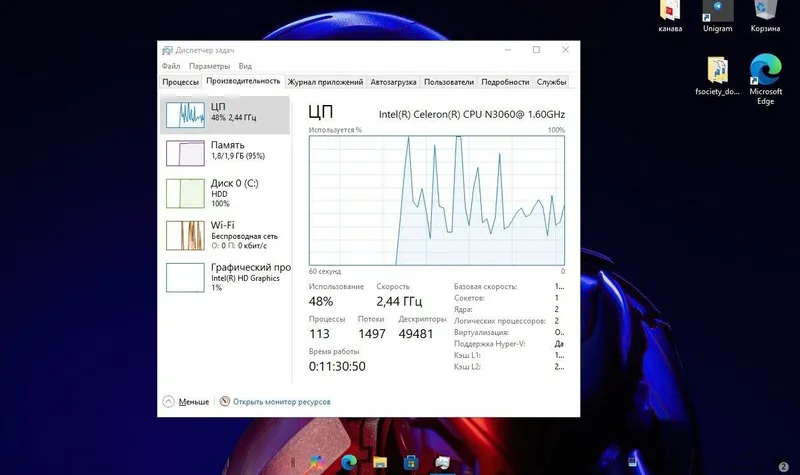Click the Кэш L2 label

(467, 367)
